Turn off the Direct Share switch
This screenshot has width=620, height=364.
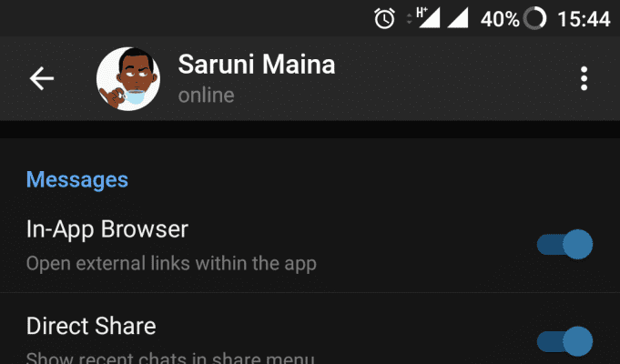pyautogui.click(x=564, y=341)
